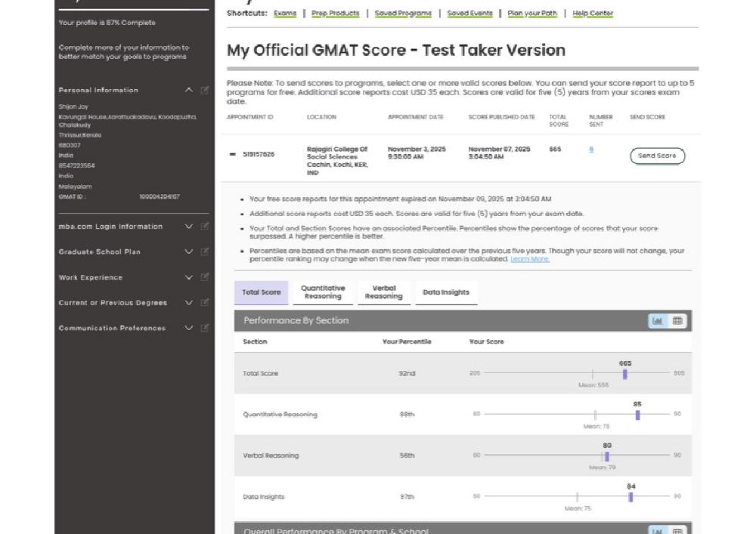Edit Current or Previous Degrees via pencil icon
This screenshot has width=756, height=534.
205,303
